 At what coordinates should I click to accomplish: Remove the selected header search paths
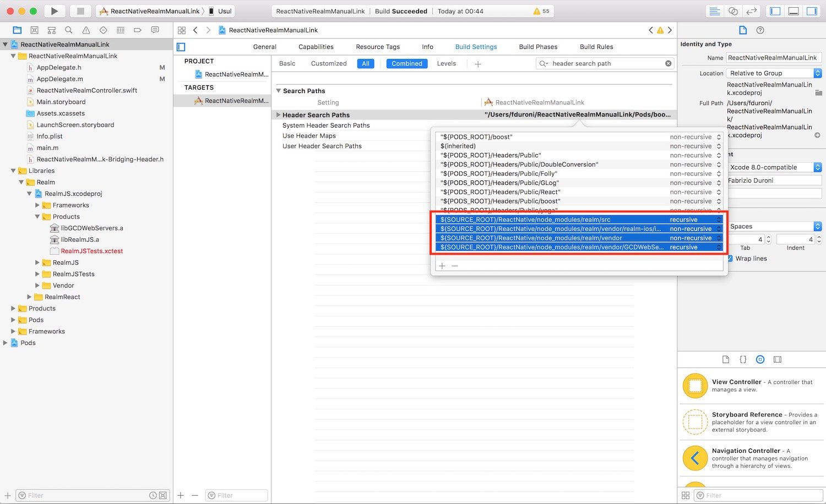455,266
